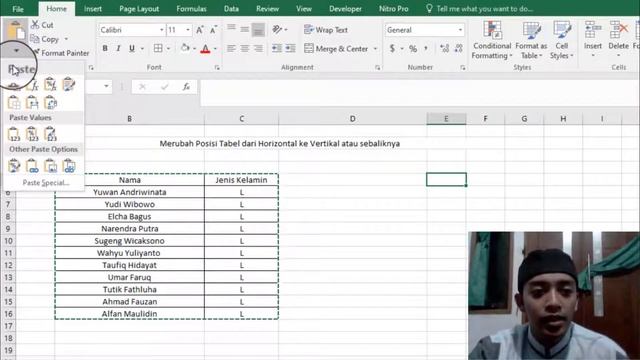Click Tell me what you want to do box
640x360 pixels.
click(x=484, y=9)
